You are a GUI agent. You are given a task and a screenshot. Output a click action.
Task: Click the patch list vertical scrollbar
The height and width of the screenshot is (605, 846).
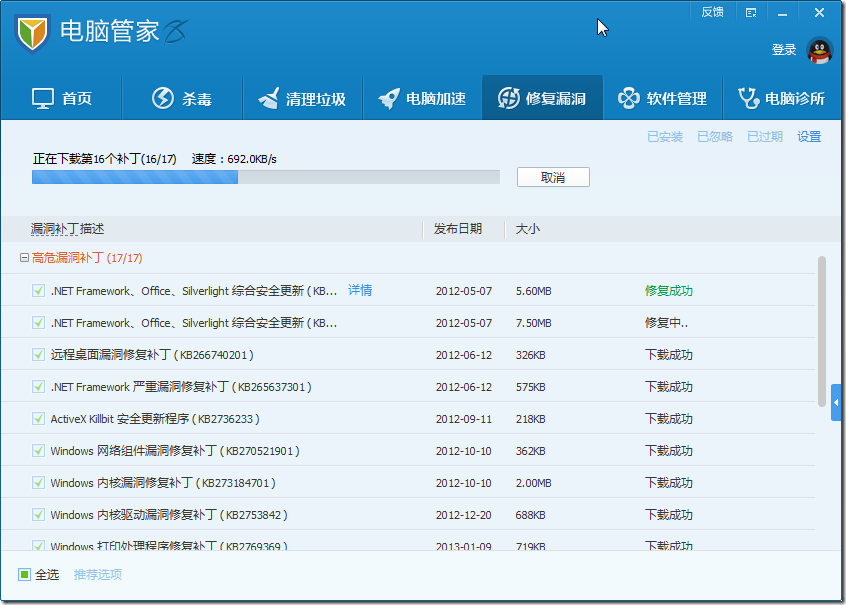822,331
